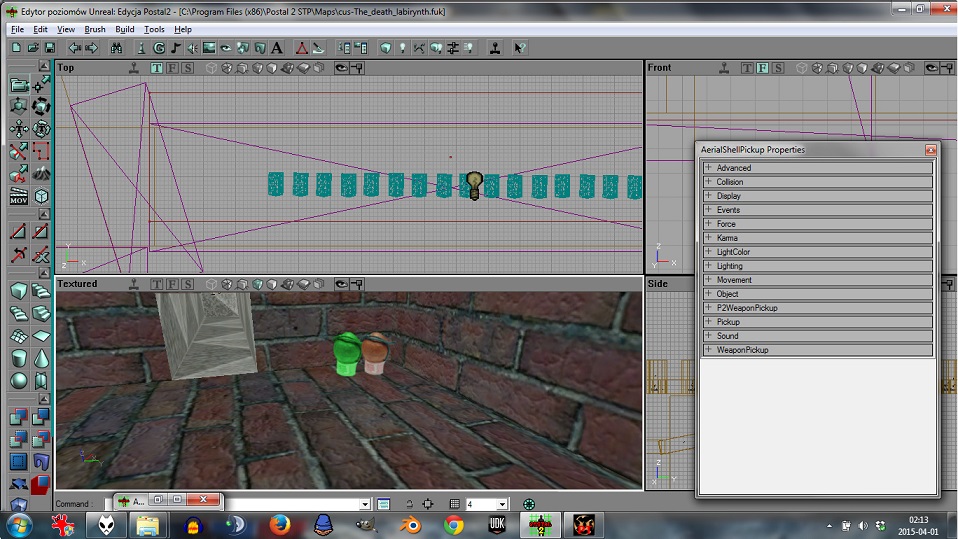
Task: Open the Texture browser picture icon
Action: 209,48
